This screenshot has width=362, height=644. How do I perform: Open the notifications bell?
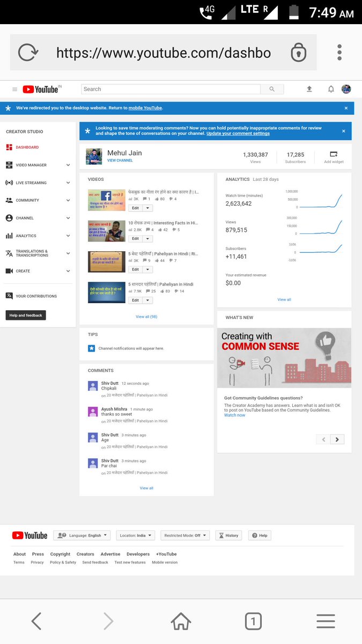click(x=331, y=89)
